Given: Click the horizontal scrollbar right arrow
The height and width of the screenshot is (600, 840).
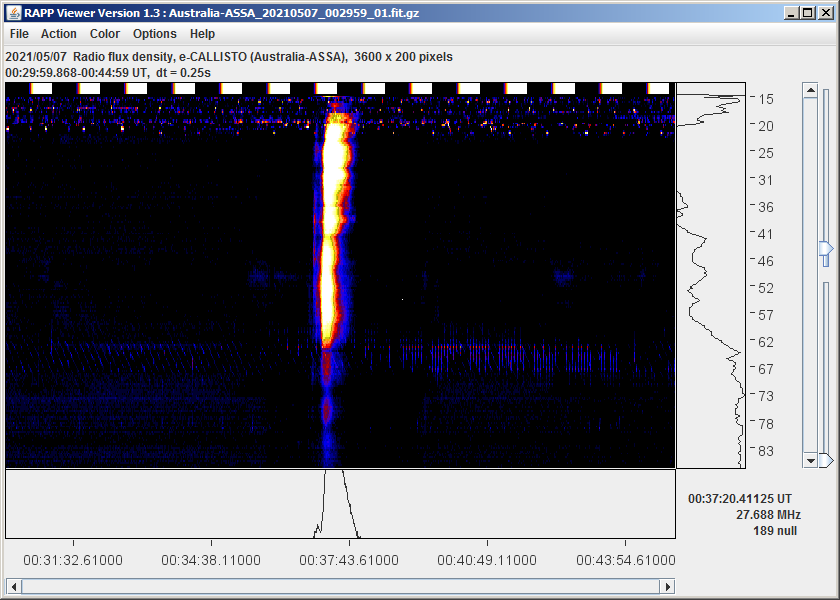Looking at the screenshot, I should tap(668, 586).
